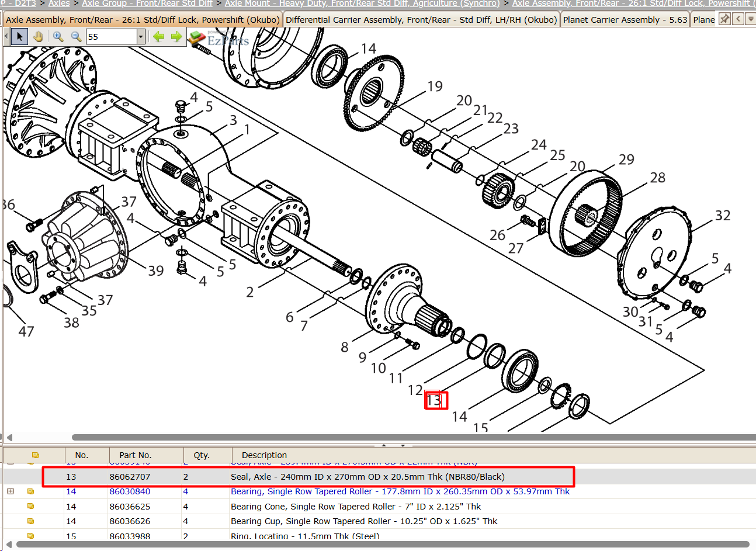Click callout 30 in the diagram
756x551 pixels.
pyautogui.click(x=630, y=312)
